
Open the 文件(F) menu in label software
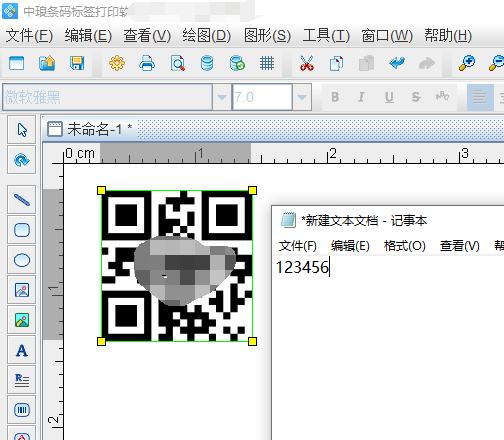pos(29,35)
